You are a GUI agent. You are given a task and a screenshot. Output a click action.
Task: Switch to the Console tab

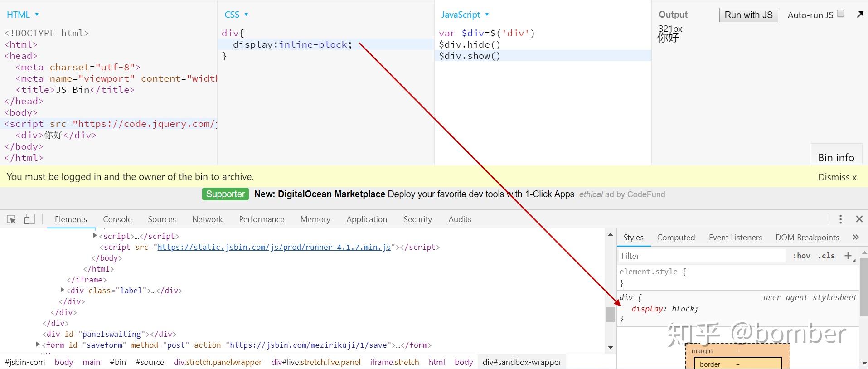117,219
